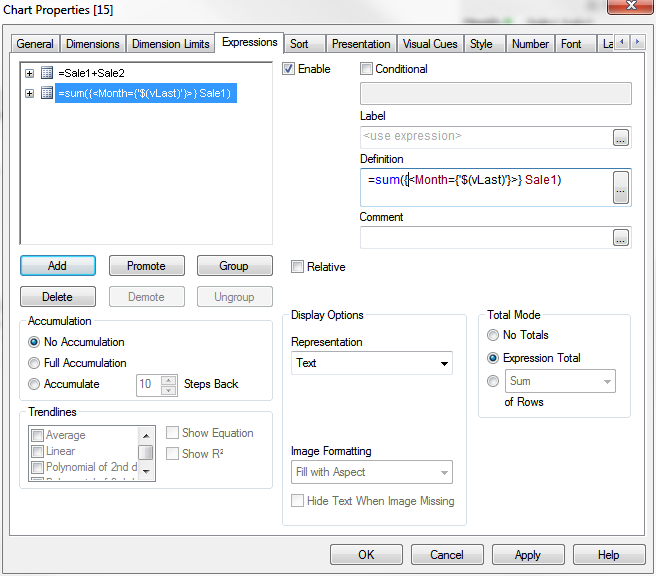This screenshot has width=656, height=576.
Task: Open the Presentation tab
Action: click(x=361, y=44)
